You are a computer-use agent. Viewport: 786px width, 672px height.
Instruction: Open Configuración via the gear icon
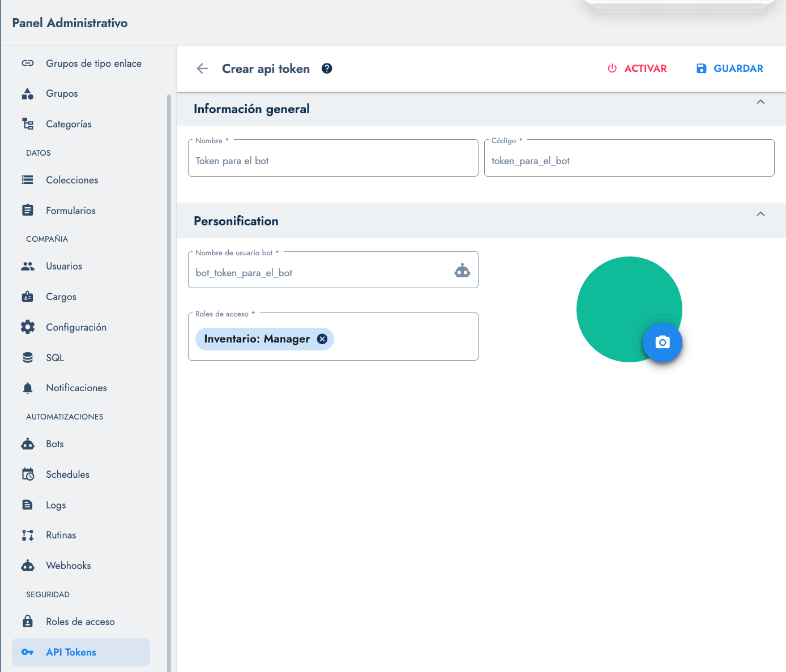pyautogui.click(x=28, y=327)
